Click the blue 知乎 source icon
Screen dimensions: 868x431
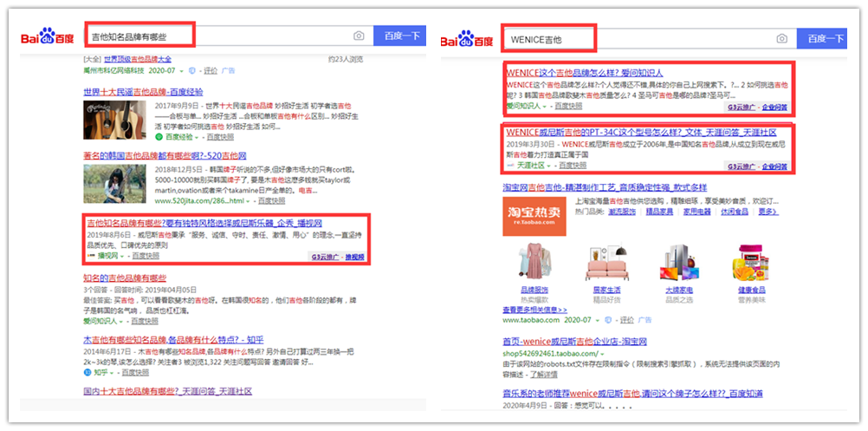(x=87, y=372)
